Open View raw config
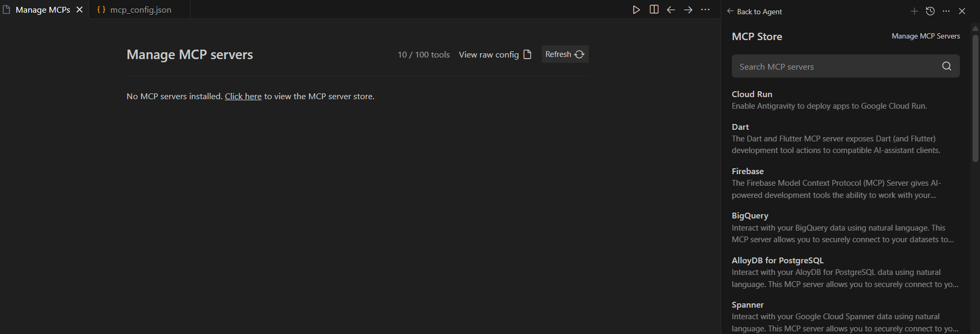Viewport: 980px width, 334px height. [495, 55]
